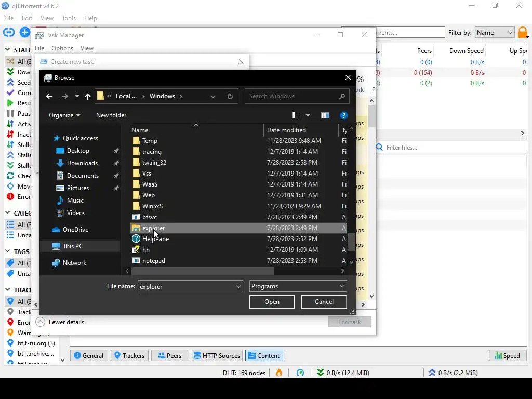Open view options dropdown arrow
Screen dimensions: 532x399
coord(308,115)
